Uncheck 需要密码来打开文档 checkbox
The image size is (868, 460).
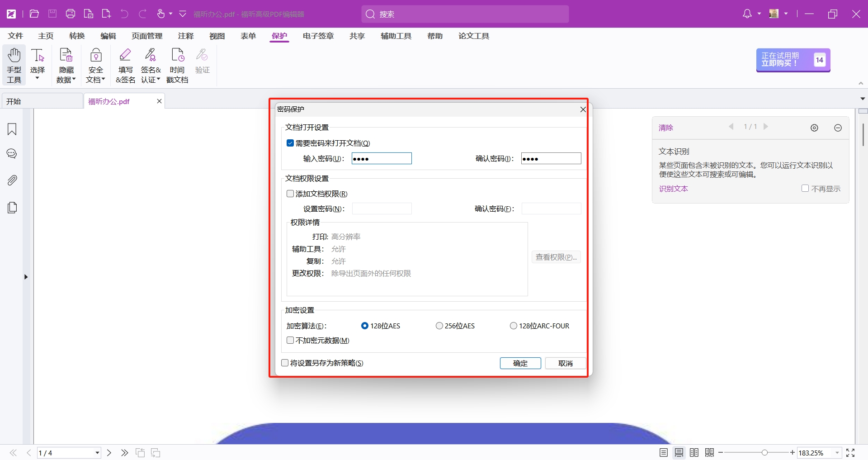click(x=290, y=142)
